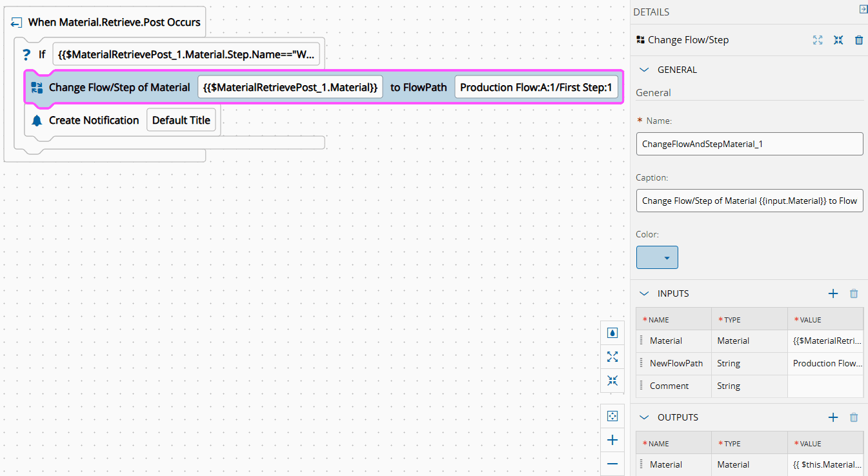
Task: Click the fit-to-view dotted square icon on the canvas
Action: (x=612, y=416)
